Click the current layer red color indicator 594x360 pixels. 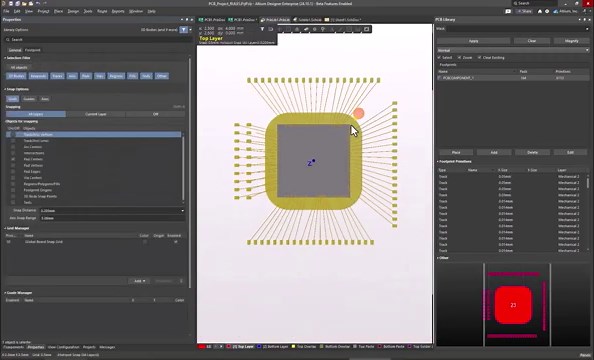click(x=202, y=347)
